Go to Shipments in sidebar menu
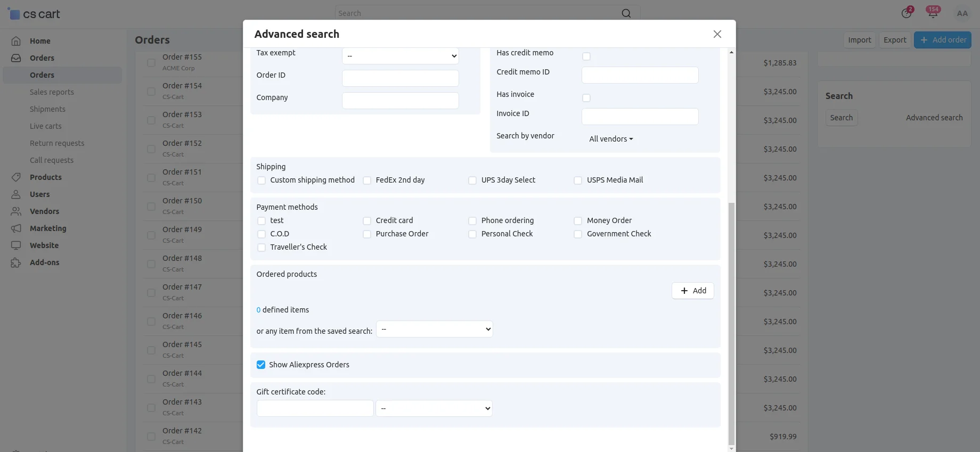 click(x=47, y=109)
